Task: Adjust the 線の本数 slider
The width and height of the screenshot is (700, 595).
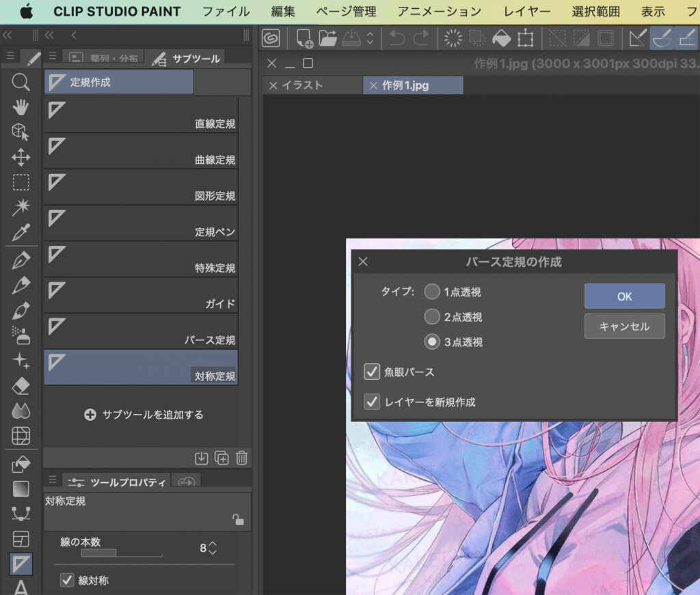Action: click(x=122, y=553)
